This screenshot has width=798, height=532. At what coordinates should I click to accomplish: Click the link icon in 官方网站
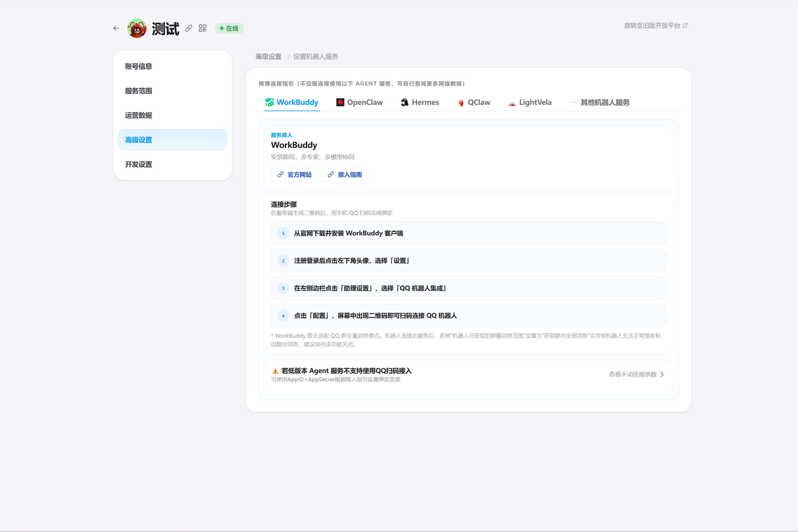pos(280,174)
